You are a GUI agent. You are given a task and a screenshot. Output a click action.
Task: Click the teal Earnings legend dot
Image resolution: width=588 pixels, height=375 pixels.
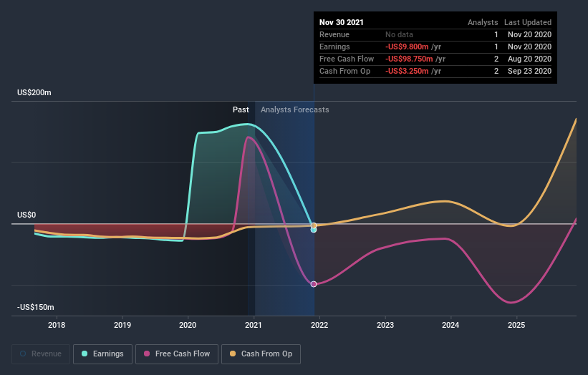[x=85, y=354]
